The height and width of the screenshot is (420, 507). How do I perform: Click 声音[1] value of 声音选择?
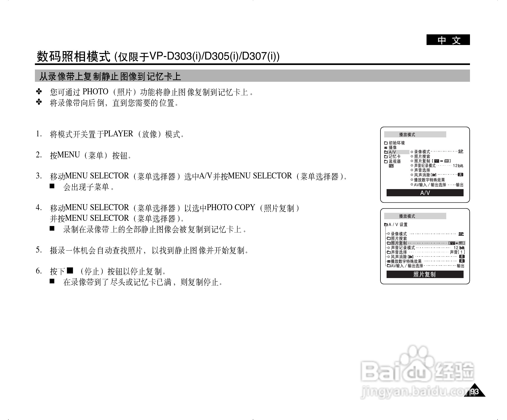[x=457, y=252]
